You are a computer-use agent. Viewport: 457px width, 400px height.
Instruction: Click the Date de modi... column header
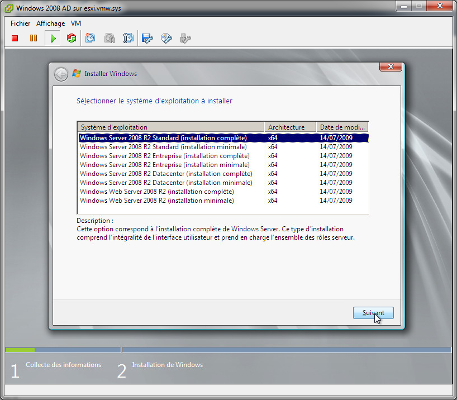coord(342,127)
